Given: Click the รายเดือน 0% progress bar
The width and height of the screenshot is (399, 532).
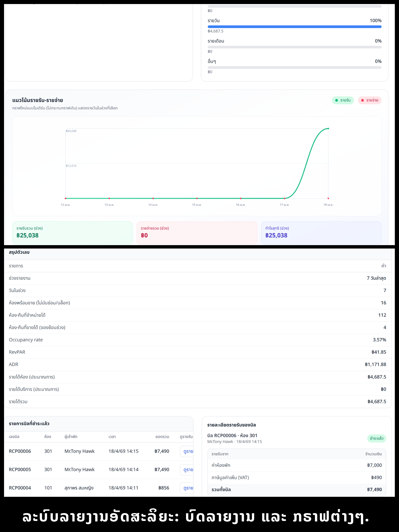Looking at the screenshot, I should (x=294, y=47).
